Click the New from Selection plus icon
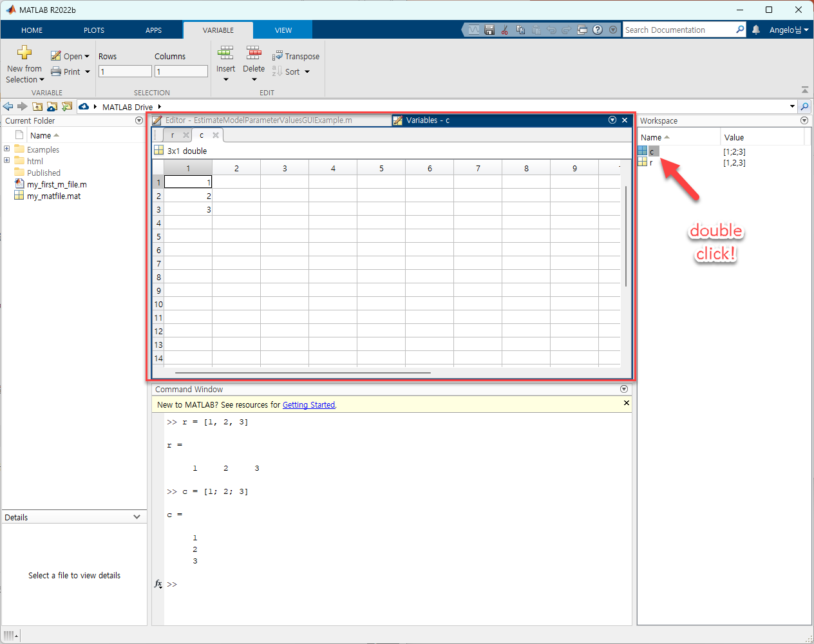The height and width of the screenshot is (644, 814). point(24,52)
